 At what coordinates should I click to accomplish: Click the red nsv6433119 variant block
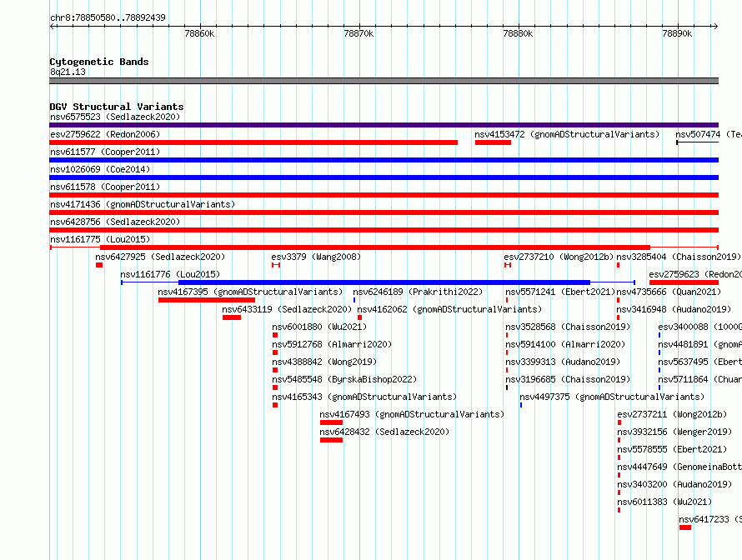click(232, 317)
